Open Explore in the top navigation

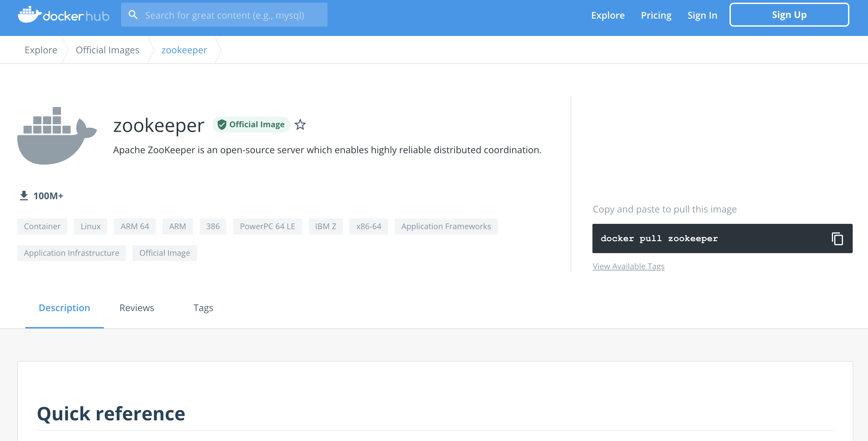point(608,15)
